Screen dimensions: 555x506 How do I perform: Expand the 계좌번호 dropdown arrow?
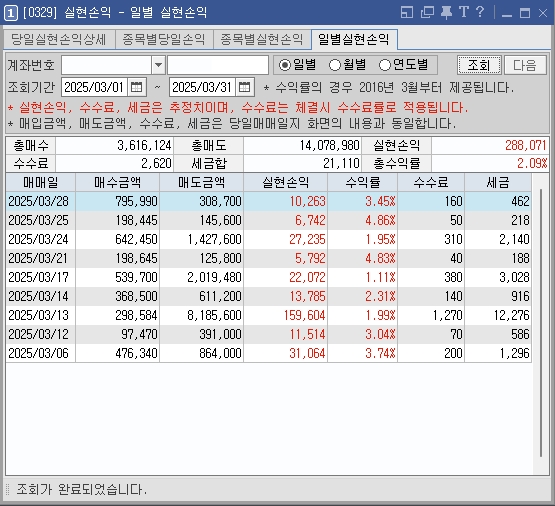pyautogui.click(x=159, y=65)
